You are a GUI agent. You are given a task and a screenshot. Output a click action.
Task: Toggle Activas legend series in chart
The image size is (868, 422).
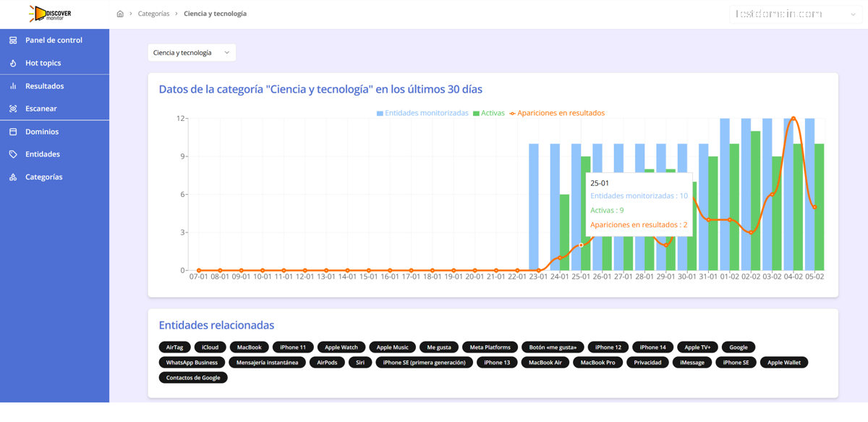pyautogui.click(x=489, y=113)
